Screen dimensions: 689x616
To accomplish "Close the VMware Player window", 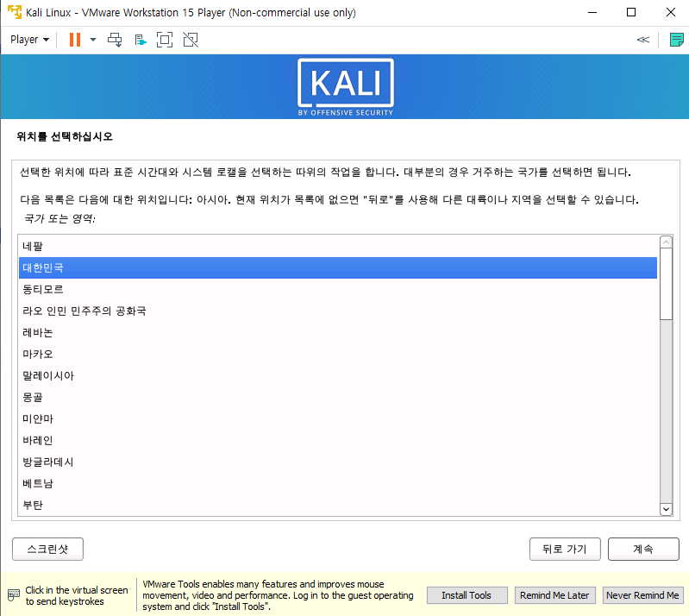I will (x=671, y=12).
